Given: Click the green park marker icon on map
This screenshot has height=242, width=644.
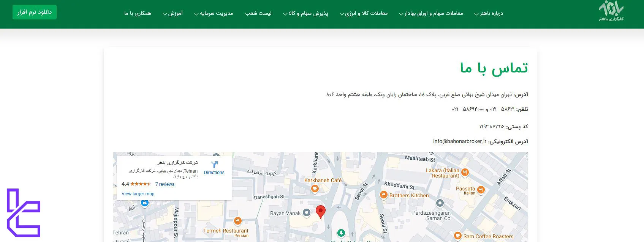Looking at the screenshot, I should 341,233.
